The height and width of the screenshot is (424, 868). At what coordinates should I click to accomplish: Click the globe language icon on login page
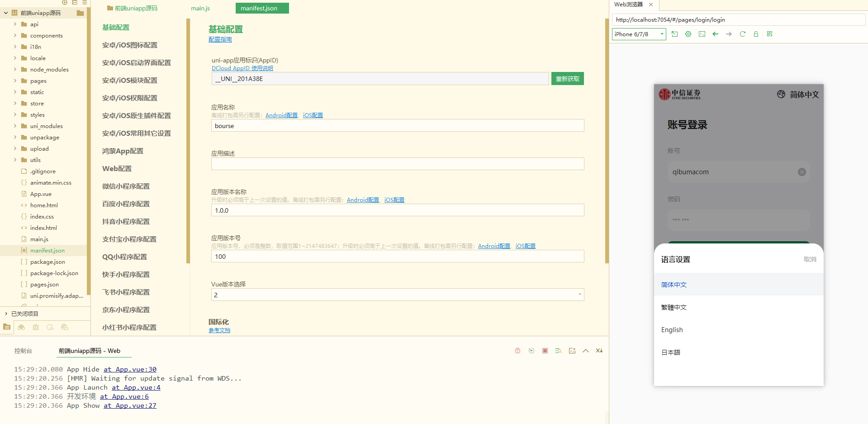pyautogui.click(x=781, y=94)
